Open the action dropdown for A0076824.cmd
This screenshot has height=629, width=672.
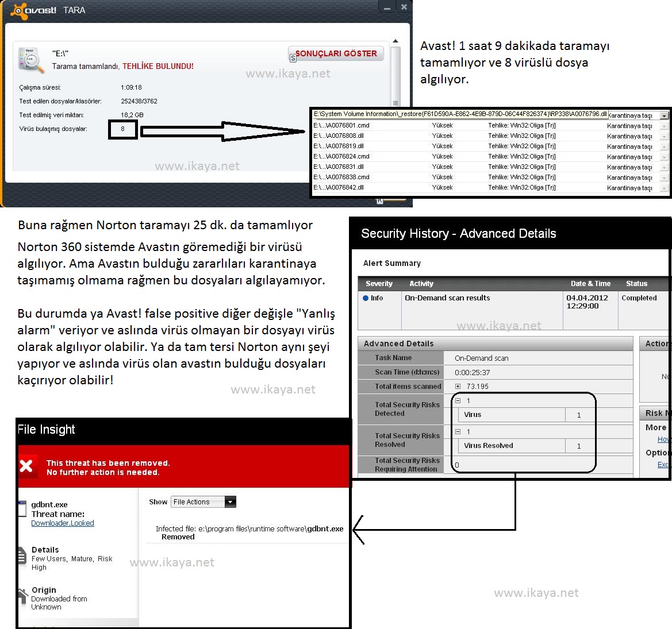(x=664, y=157)
